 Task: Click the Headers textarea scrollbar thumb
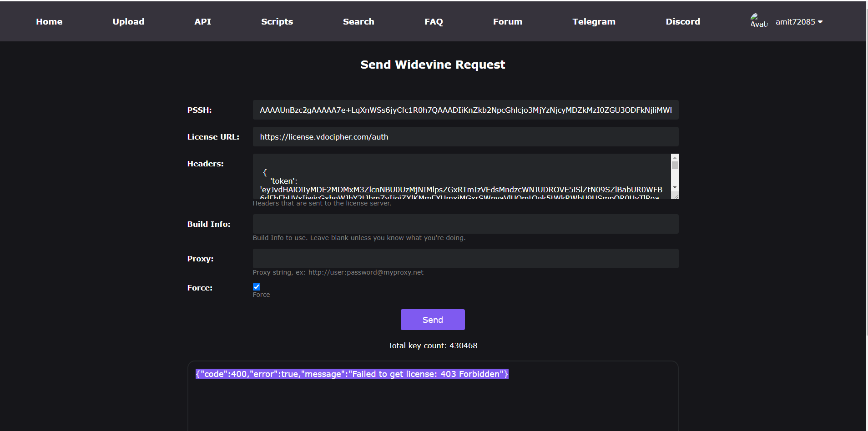[675, 165]
